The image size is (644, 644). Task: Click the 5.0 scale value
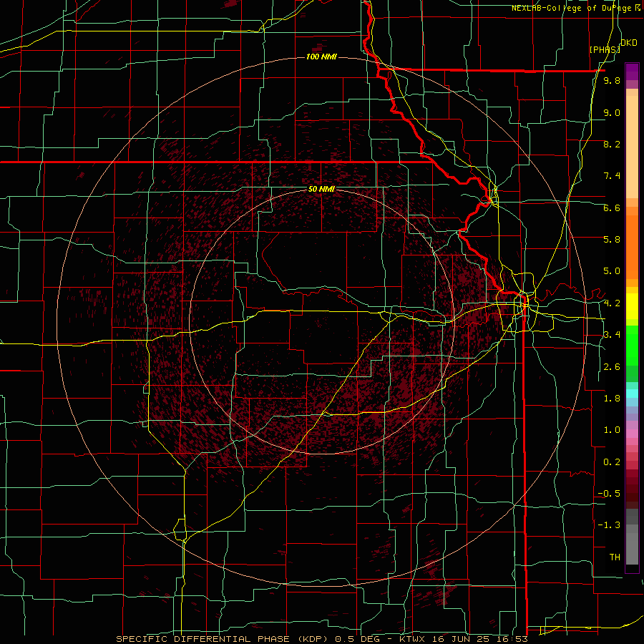612,271
